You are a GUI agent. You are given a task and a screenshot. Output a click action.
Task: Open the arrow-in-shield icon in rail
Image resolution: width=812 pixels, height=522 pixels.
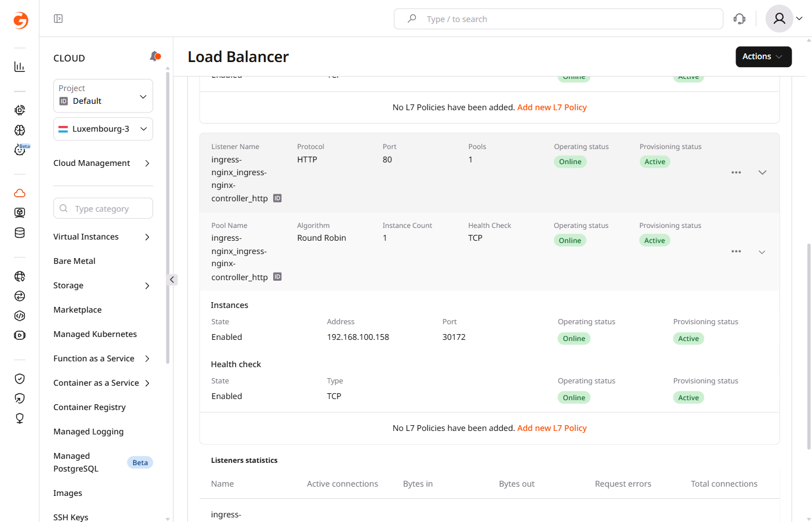[20, 398]
